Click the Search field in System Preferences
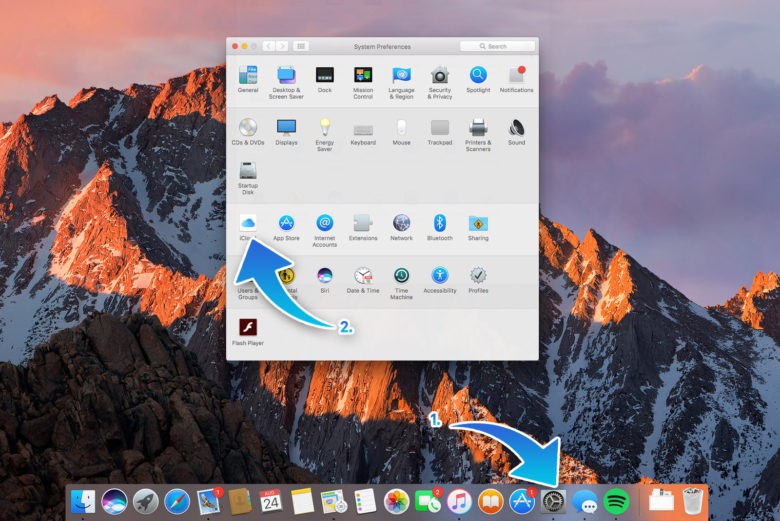The width and height of the screenshot is (780, 521). [x=497, y=46]
